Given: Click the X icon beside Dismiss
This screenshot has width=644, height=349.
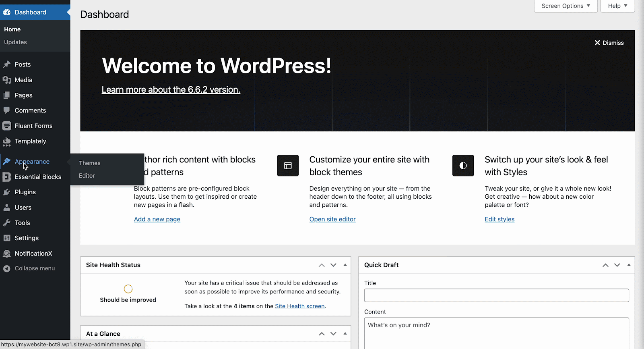Looking at the screenshot, I should [597, 43].
